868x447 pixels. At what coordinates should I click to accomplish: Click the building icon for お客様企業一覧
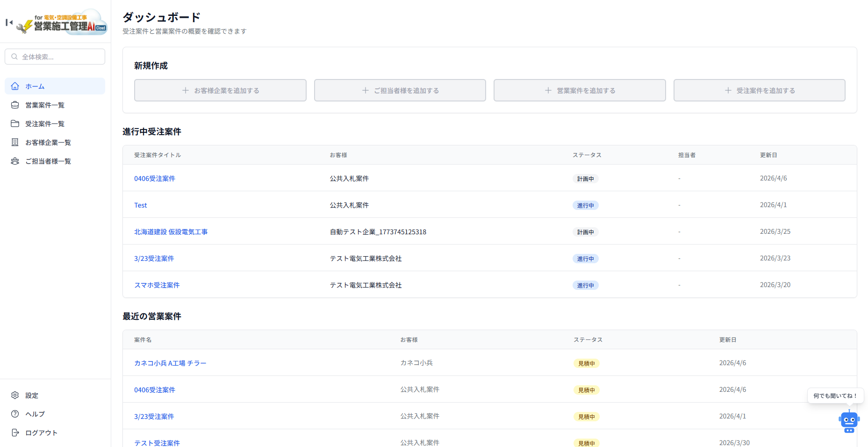15,142
